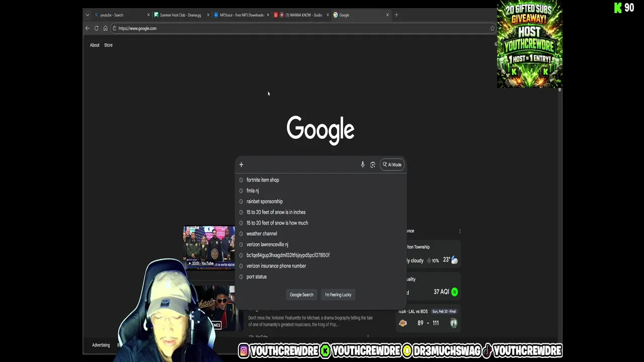Choose 'verizon insurance phone number' suggestion

coord(320,266)
